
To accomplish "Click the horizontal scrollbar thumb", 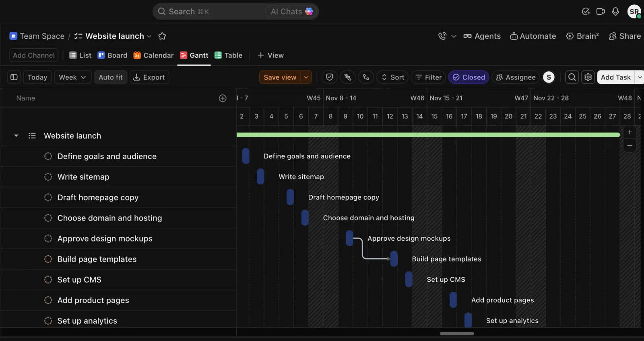I will (x=457, y=334).
